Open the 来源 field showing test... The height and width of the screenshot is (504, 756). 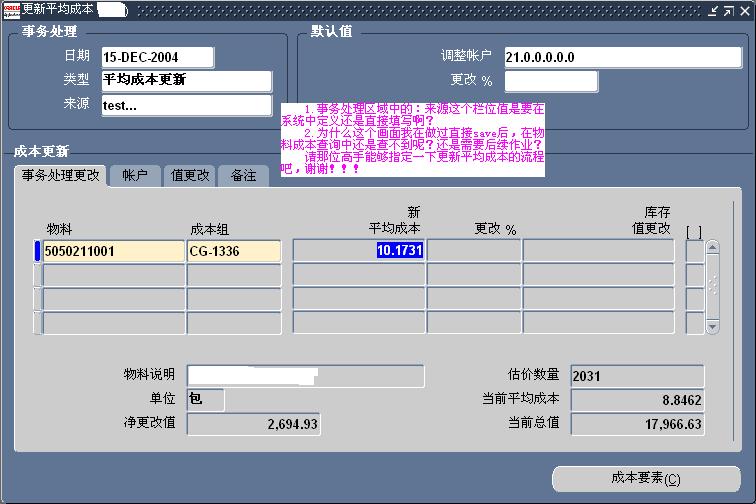pos(186,105)
